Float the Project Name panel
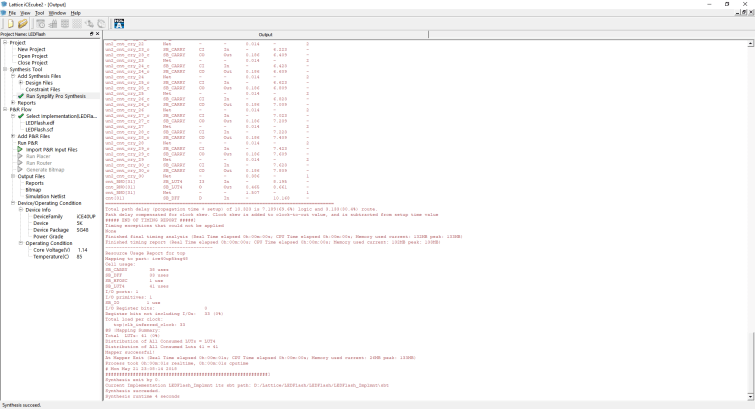 coord(91,34)
